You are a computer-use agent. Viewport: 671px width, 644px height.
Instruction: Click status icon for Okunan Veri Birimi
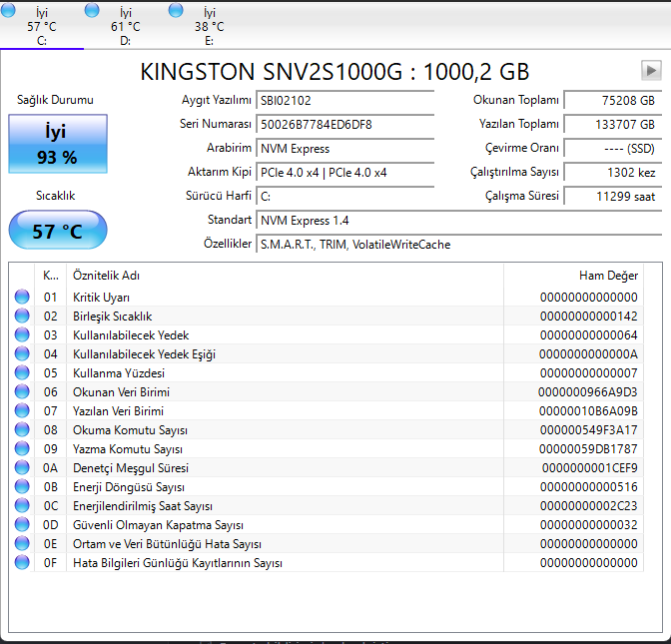click(x=22, y=392)
